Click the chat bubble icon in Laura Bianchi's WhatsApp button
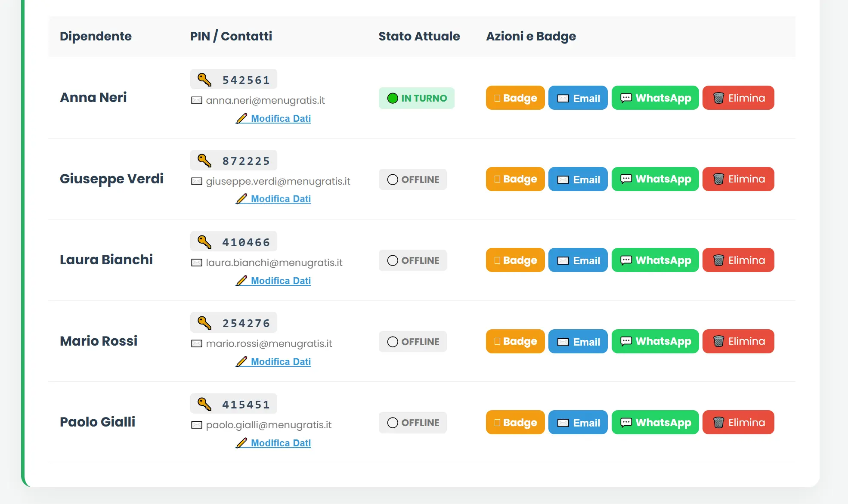Image resolution: width=848 pixels, height=504 pixels. (626, 260)
